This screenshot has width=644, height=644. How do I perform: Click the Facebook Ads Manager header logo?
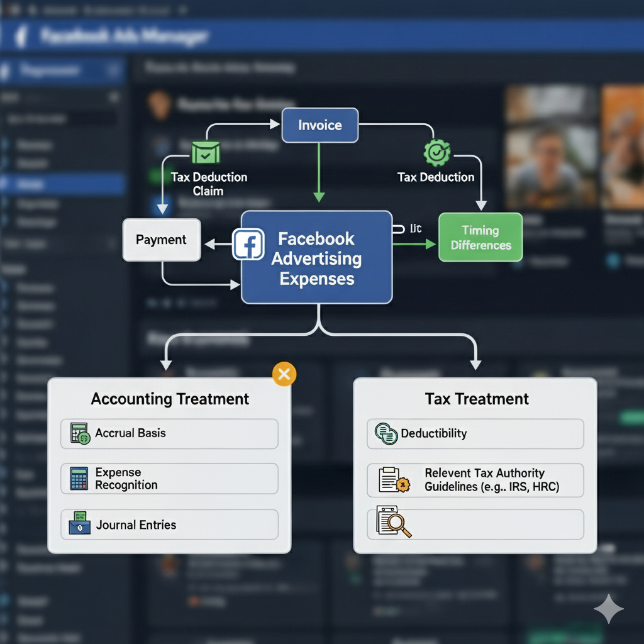click(x=21, y=36)
